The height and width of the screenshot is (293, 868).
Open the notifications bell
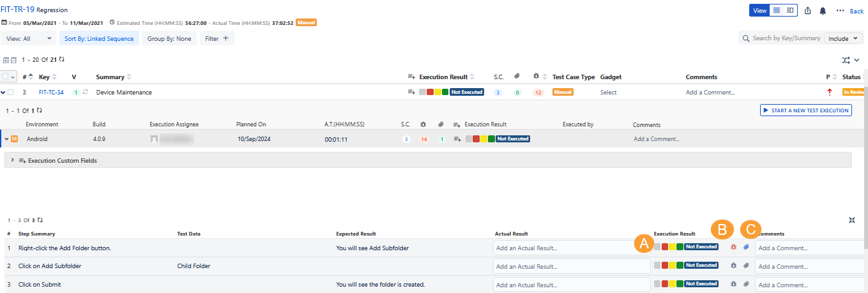(823, 11)
